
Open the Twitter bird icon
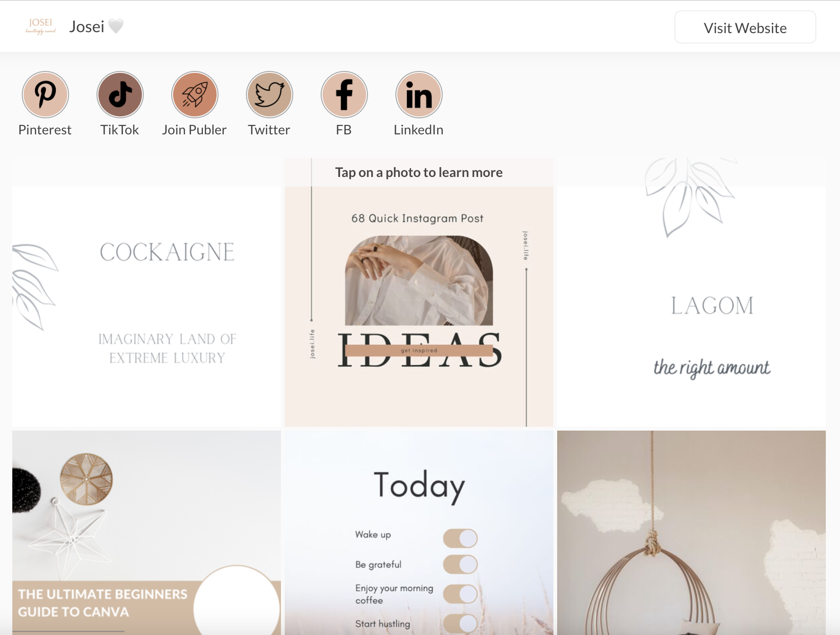coord(270,95)
